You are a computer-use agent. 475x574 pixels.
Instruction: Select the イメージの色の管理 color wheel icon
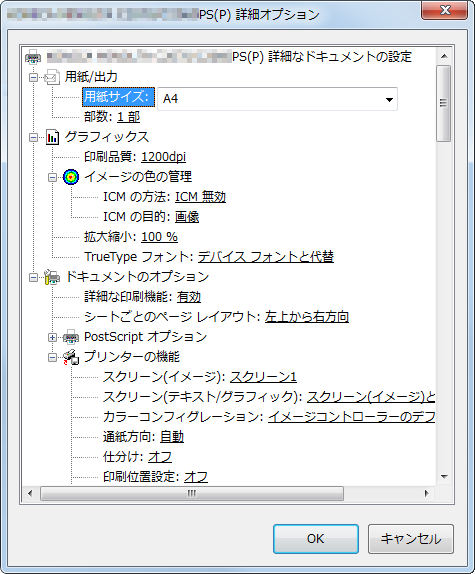(x=71, y=177)
